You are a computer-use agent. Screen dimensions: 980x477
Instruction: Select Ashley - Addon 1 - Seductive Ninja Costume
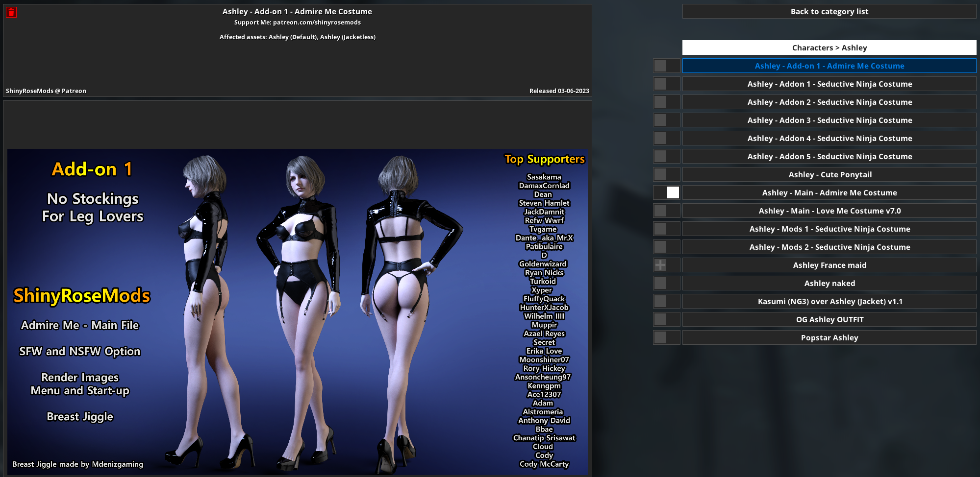[x=829, y=84]
